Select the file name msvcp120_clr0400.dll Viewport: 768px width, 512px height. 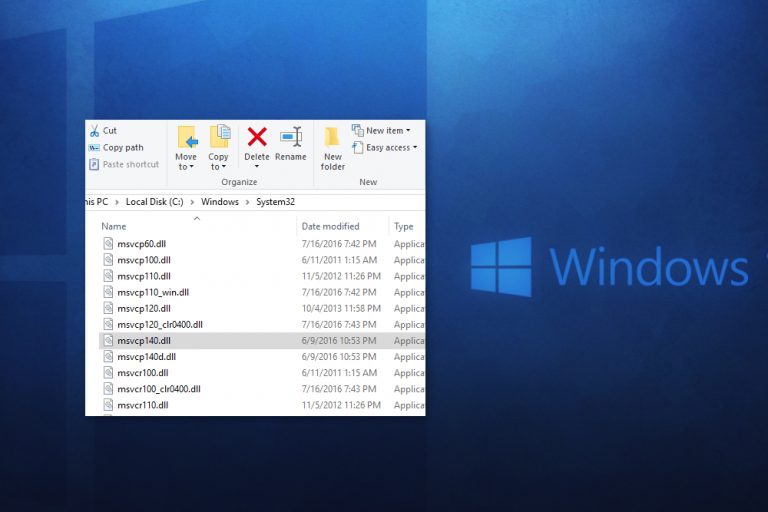tap(160, 325)
